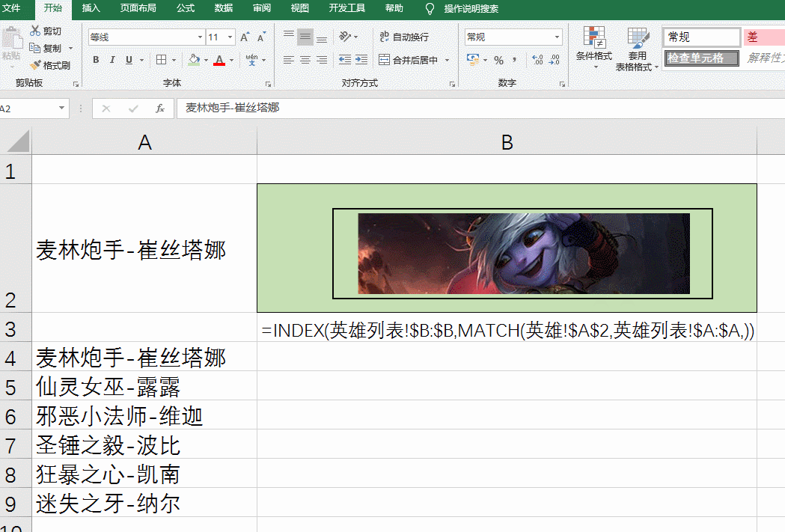The height and width of the screenshot is (532, 785).
Task: Toggle Italic formatting
Action: point(112,60)
